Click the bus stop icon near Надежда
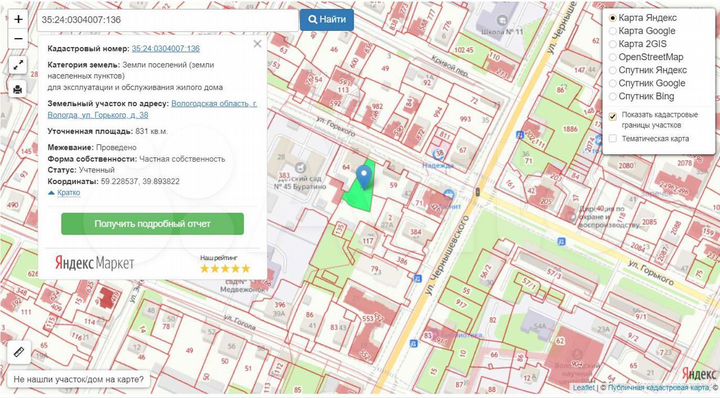 pyautogui.click(x=519, y=135)
